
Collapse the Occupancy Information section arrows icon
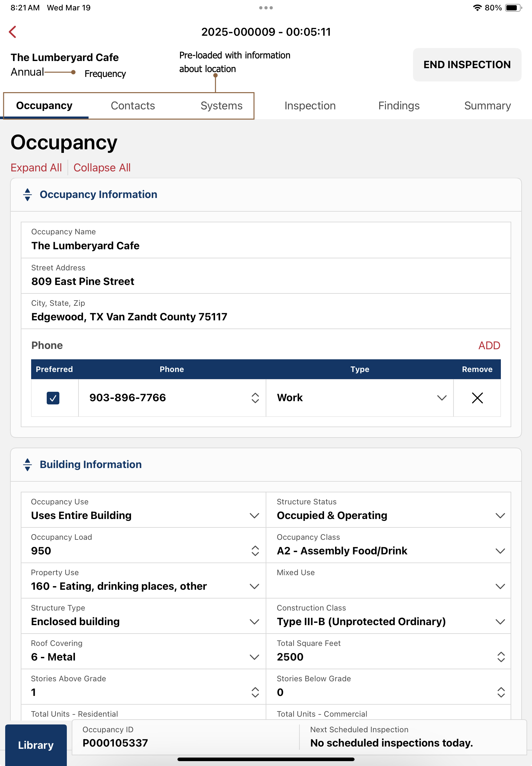tap(28, 194)
